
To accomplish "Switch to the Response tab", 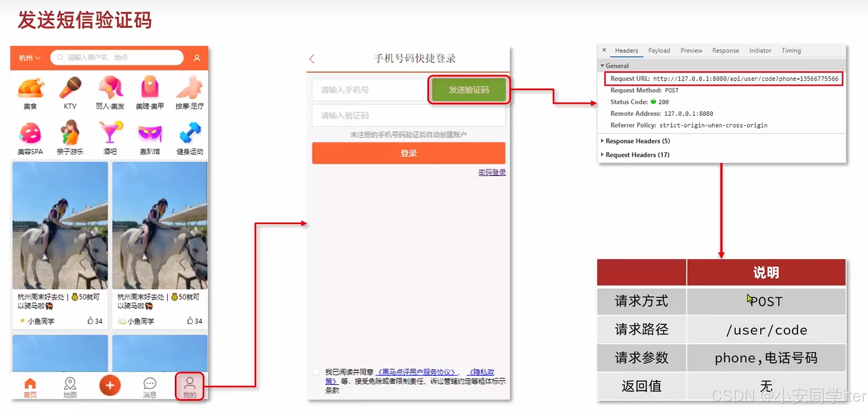I will [x=725, y=51].
